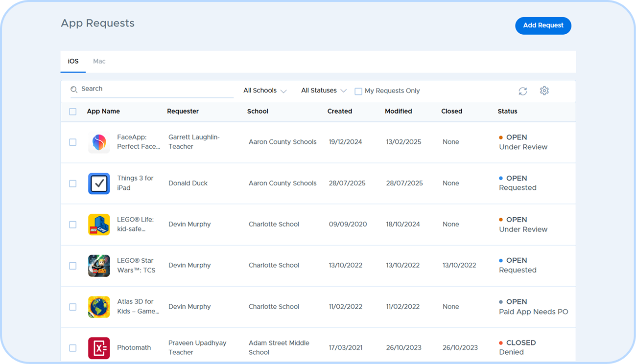
Task: Open the Atlas 3D for Kids request name
Action: (138, 306)
